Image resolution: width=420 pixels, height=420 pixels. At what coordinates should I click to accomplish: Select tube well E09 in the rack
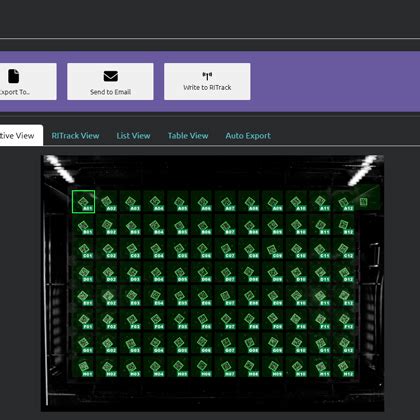pos(273,296)
